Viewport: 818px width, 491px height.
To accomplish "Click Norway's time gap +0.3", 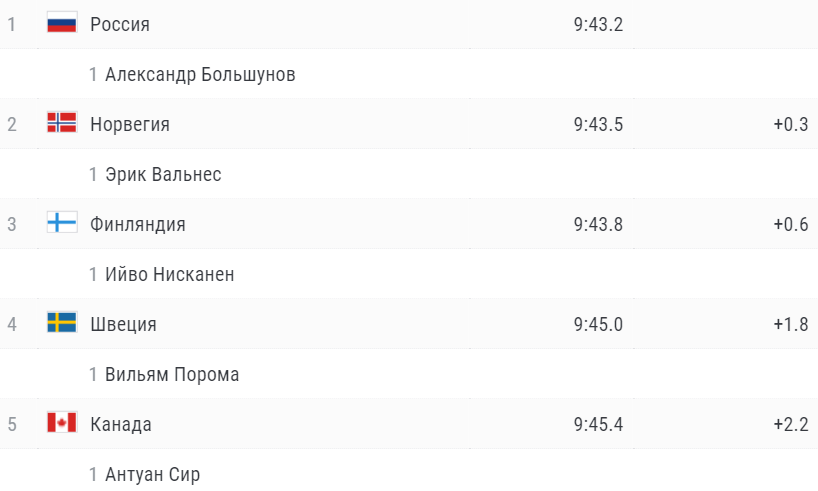I will tap(790, 124).
